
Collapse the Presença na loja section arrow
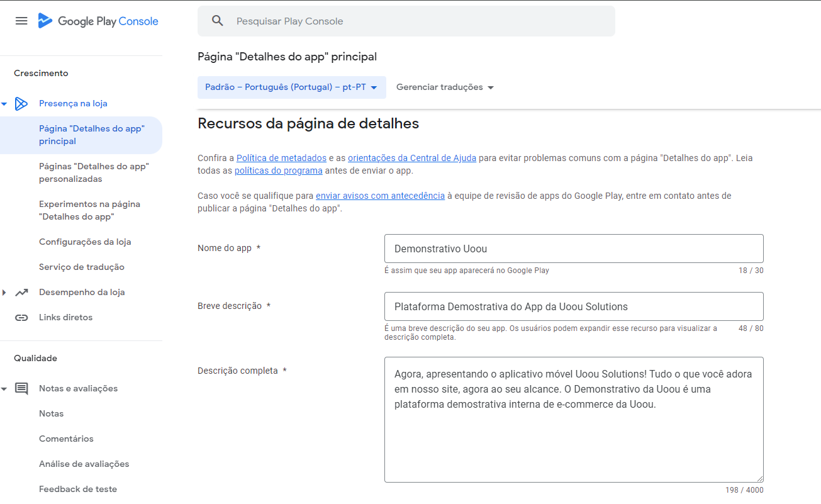pyautogui.click(x=4, y=104)
